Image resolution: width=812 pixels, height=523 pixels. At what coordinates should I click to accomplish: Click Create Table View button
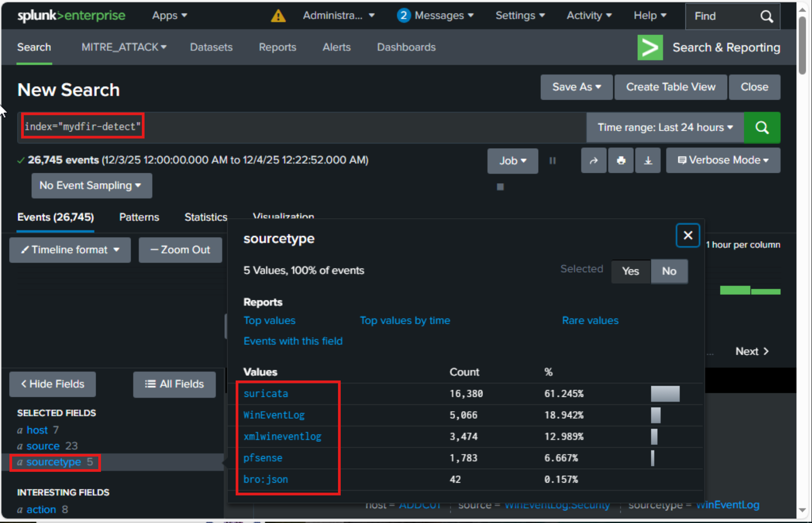(x=671, y=87)
